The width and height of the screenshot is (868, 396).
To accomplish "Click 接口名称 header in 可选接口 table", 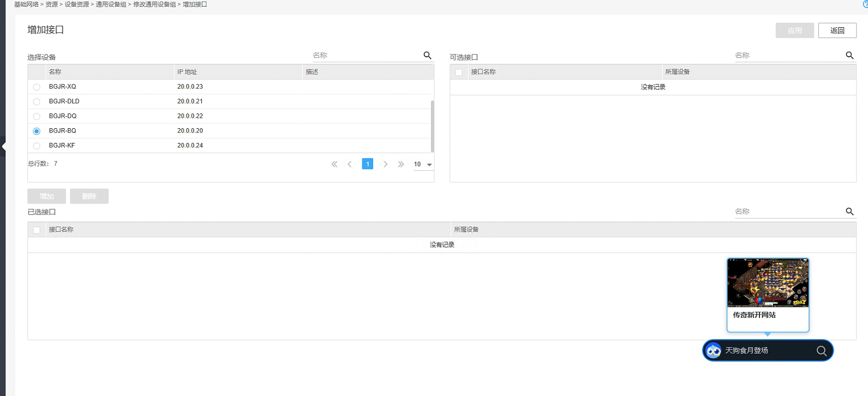I will [x=483, y=72].
